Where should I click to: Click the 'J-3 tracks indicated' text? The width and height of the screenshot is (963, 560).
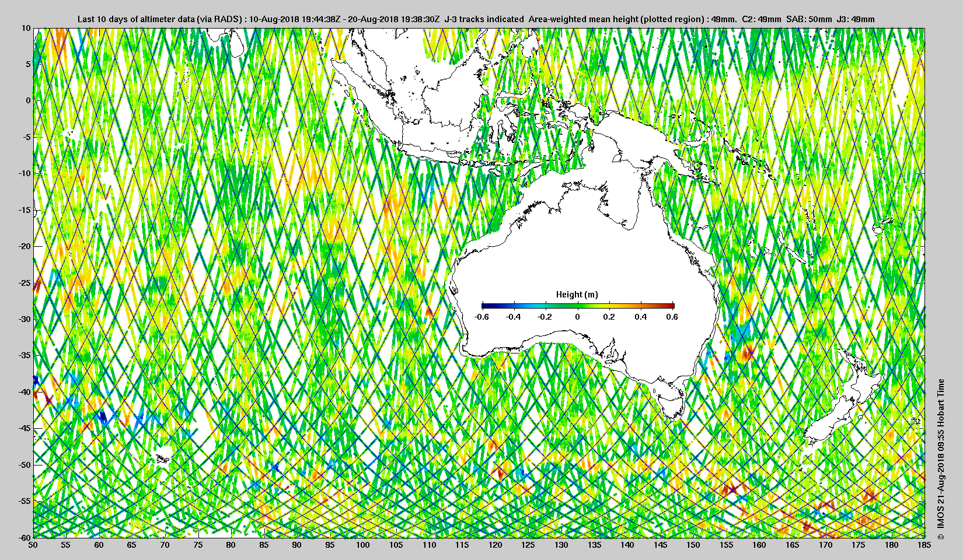pos(484,19)
